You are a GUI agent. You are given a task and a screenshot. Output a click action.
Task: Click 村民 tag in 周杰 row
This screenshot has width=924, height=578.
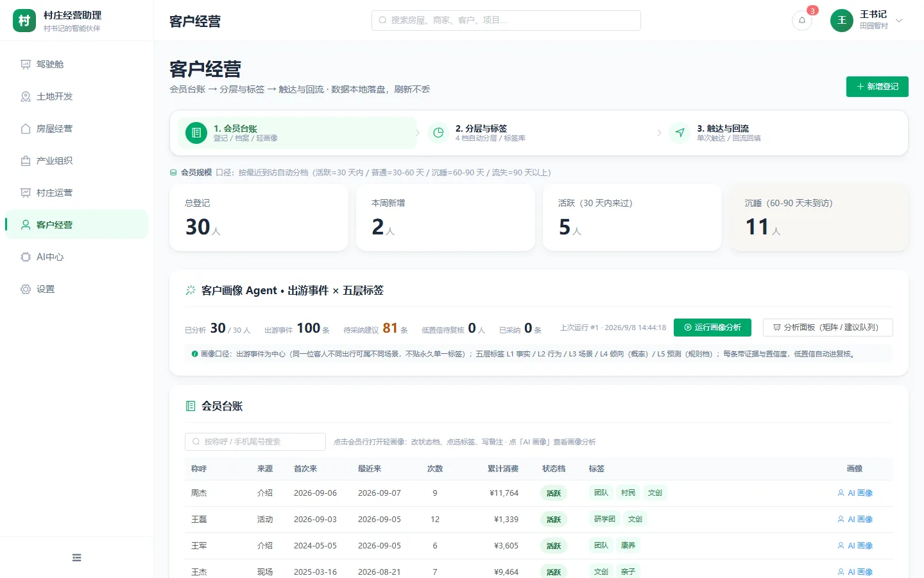(x=628, y=493)
